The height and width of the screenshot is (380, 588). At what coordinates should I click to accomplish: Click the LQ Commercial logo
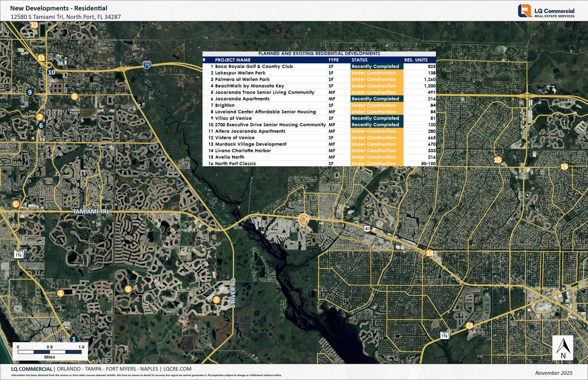546,11
